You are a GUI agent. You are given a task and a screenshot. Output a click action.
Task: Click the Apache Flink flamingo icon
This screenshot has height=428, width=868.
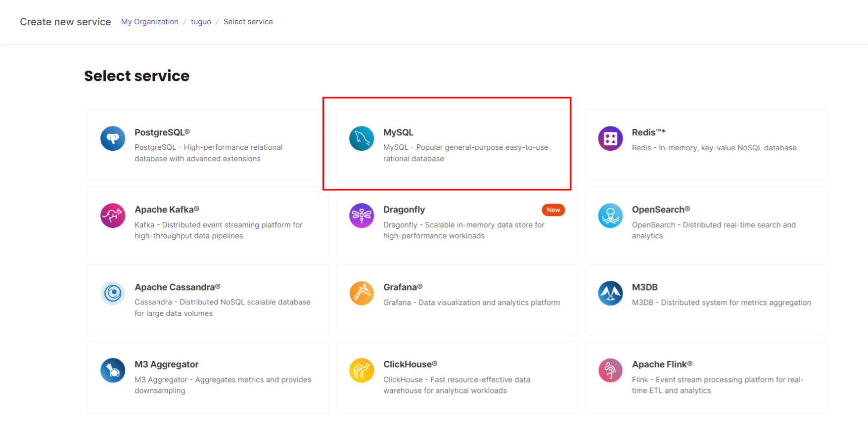(x=610, y=370)
